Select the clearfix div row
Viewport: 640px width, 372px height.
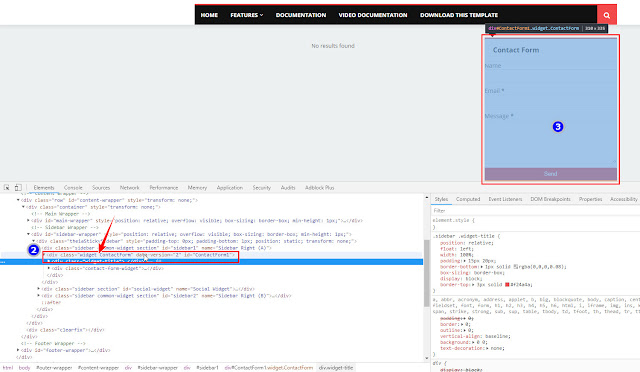click(x=65, y=330)
